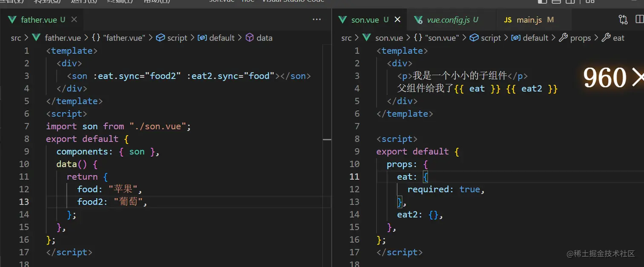Click the :eat2.sync="food" attribute
The width and height of the screenshot is (644, 267).
pos(231,76)
